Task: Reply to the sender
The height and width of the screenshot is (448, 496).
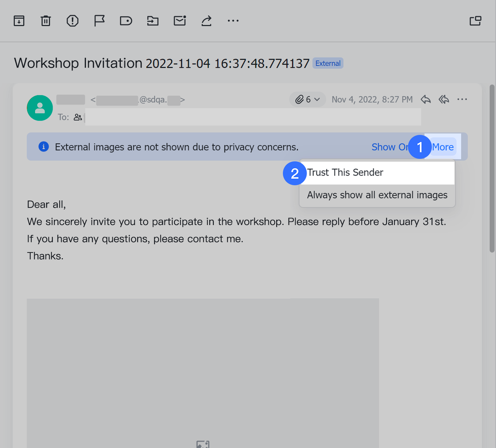Action: coord(425,100)
